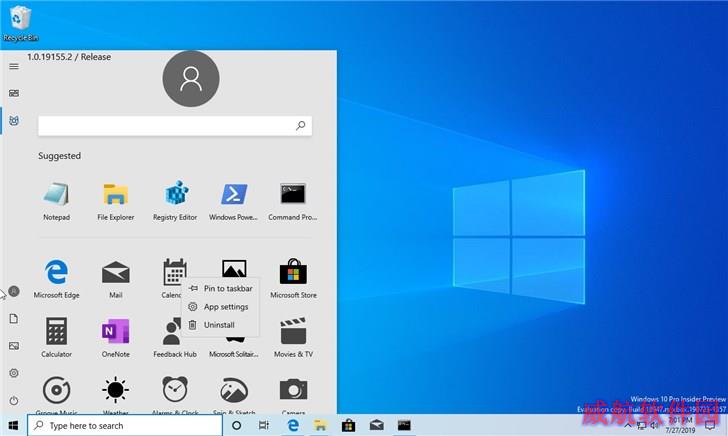Expand the Start hamburger menu
Viewport: 728px width, 436px height.
click(14, 66)
